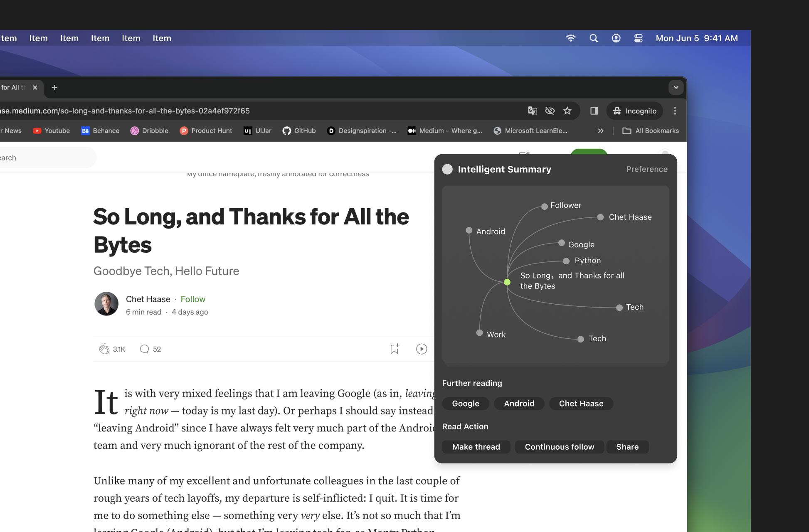Screen dimensions: 809x532
Task: Clap for the article
Action: pyautogui.click(x=104, y=349)
